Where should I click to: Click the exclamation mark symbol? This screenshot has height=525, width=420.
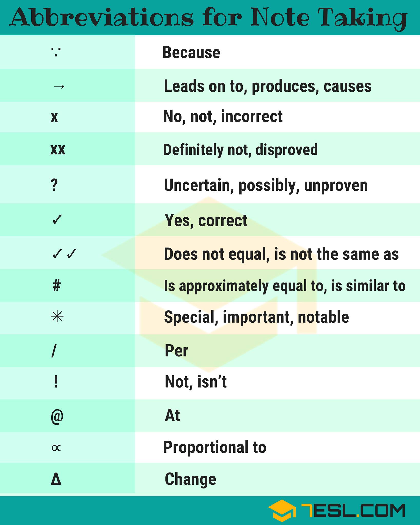(56, 381)
